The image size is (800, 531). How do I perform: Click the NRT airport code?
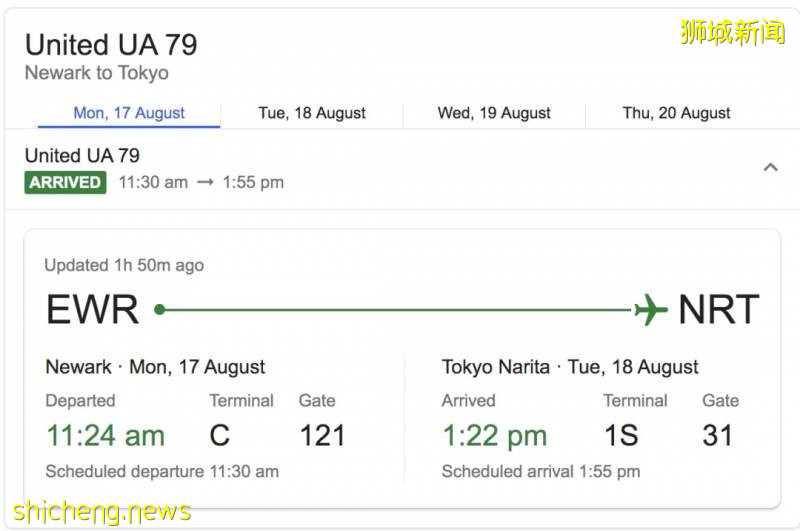(718, 310)
